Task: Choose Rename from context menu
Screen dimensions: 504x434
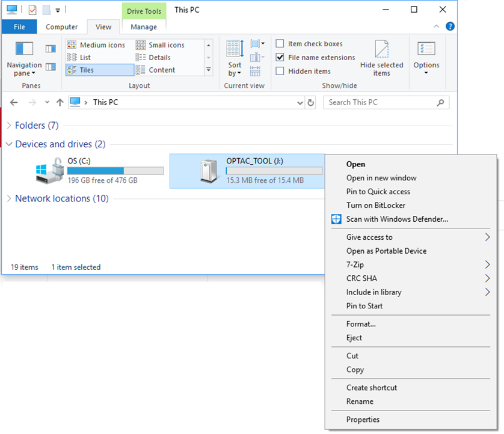Action: 411,402
